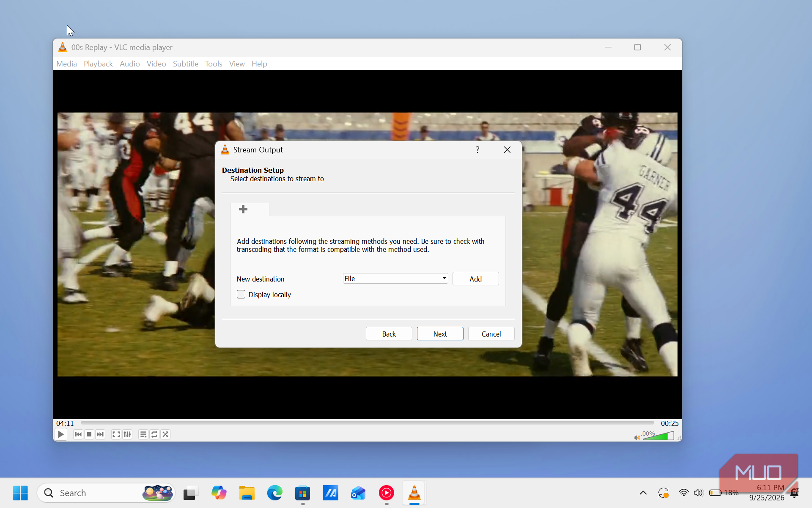
Task: Open the Video menu
Action: point(156,64)
